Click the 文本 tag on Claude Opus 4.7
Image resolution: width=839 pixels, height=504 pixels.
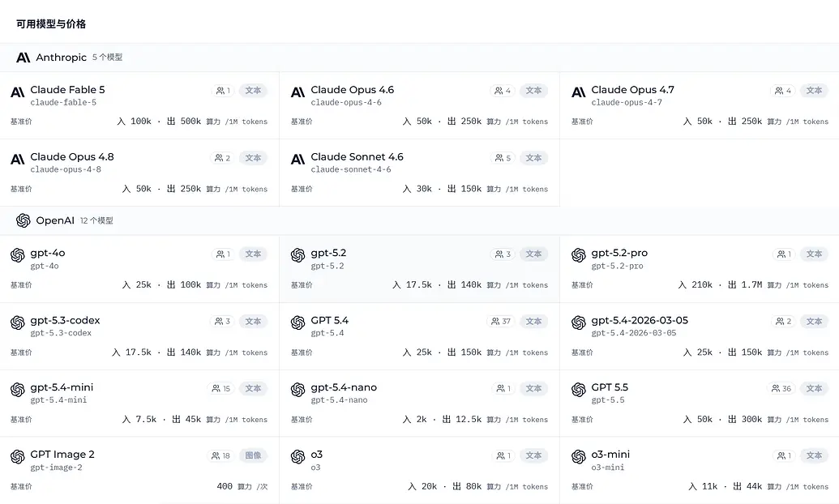click(x=814, y=91)
